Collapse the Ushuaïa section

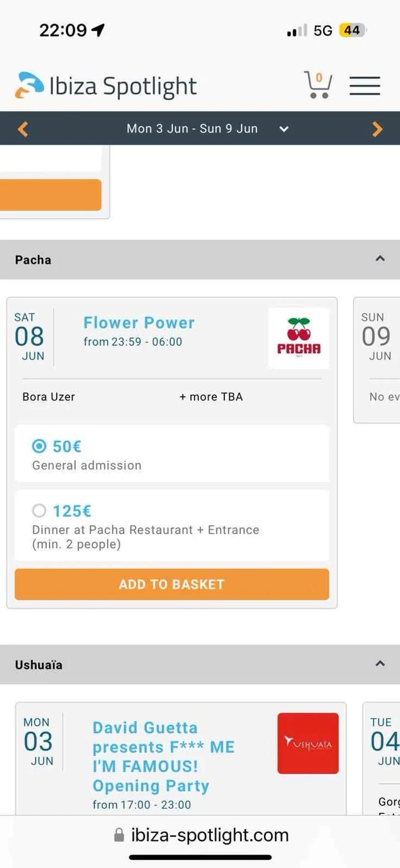[379, 664]
